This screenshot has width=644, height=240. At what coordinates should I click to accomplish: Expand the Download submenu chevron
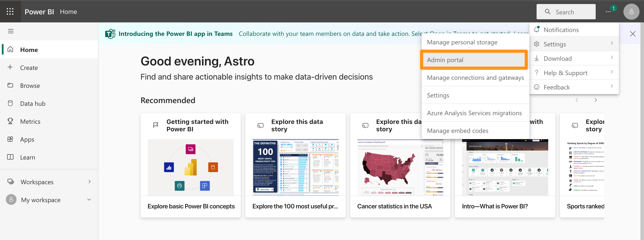point(612,58)
